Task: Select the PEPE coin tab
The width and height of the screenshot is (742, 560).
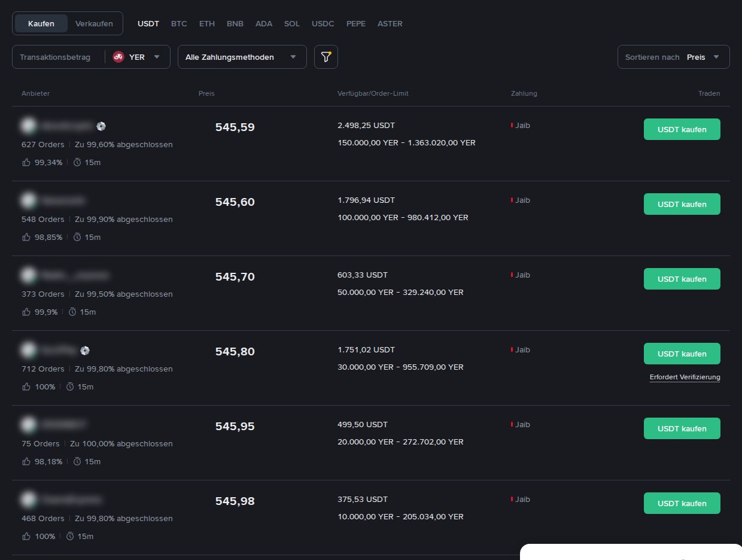Action: click(x=356, y=23)
